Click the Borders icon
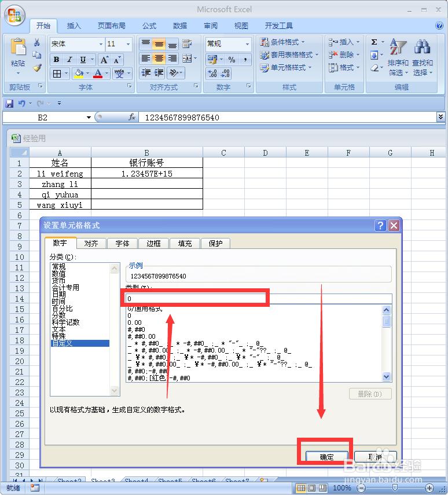The image size is (448, 495). [x=57, y=74]
